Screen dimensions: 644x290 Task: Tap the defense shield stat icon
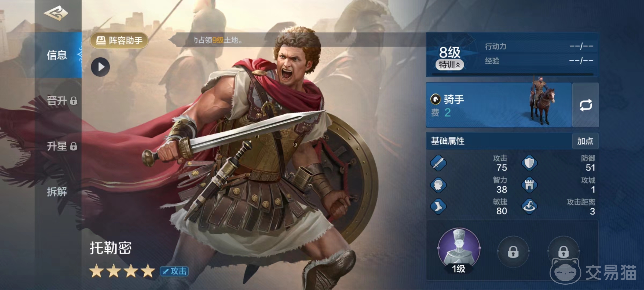click(529, 163)
